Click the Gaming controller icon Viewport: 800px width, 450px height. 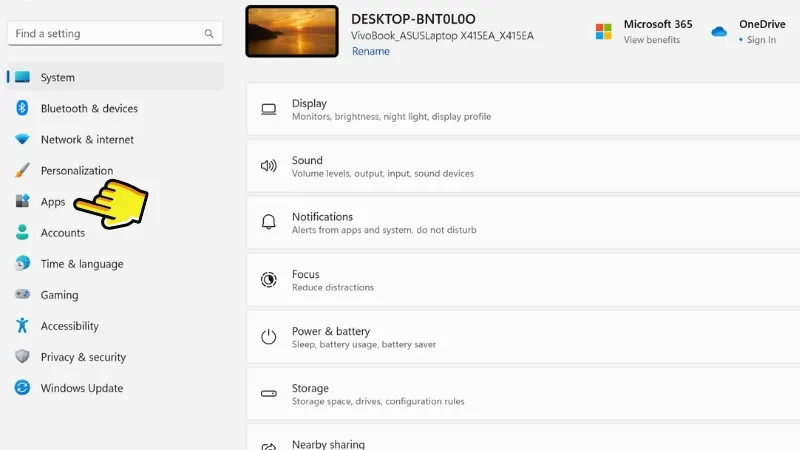(22, 295)
